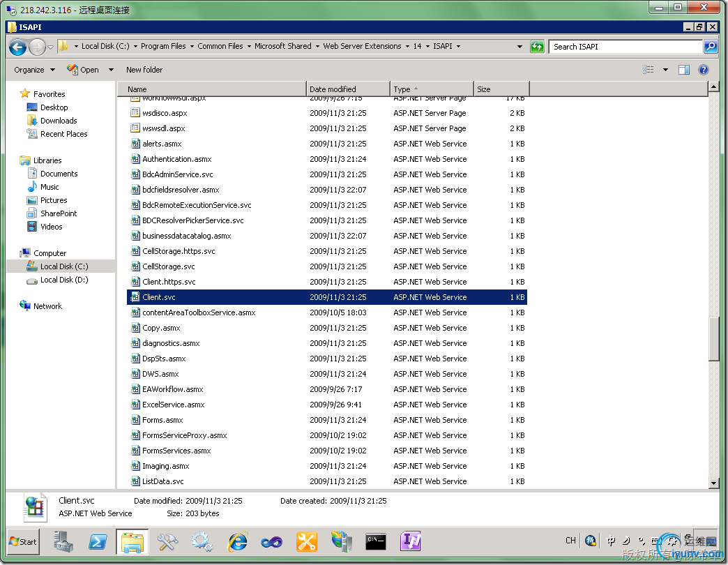Click the Forward navigation arrow

[37, 47]
